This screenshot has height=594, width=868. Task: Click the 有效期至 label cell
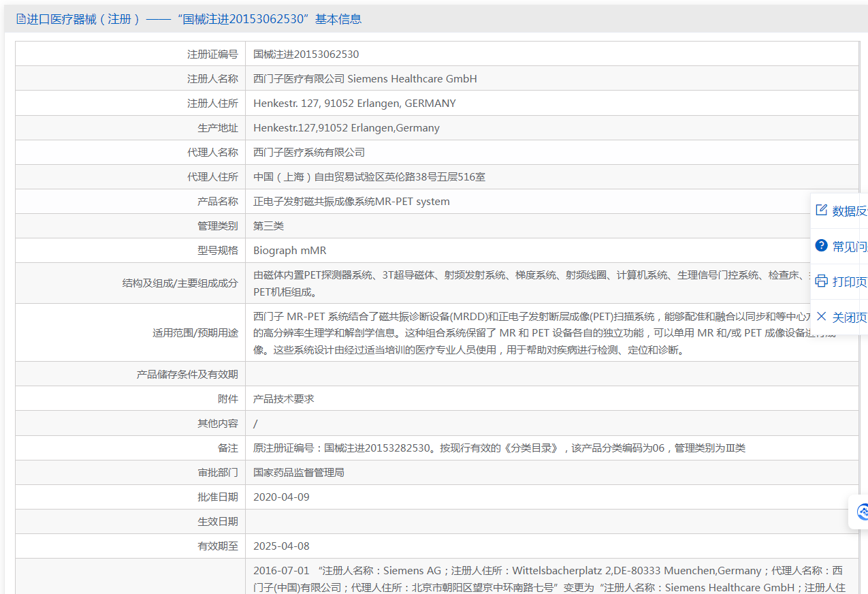pos(131,546)
